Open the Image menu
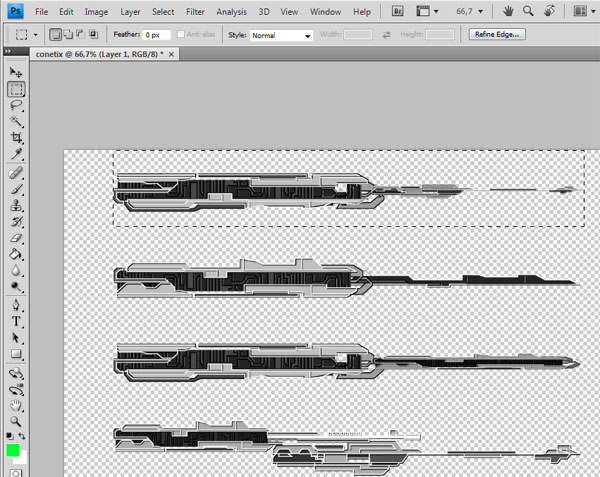Image resolution: width=600 pixels, height=477 pixels. pyautogui.click(x=96, y=12)
